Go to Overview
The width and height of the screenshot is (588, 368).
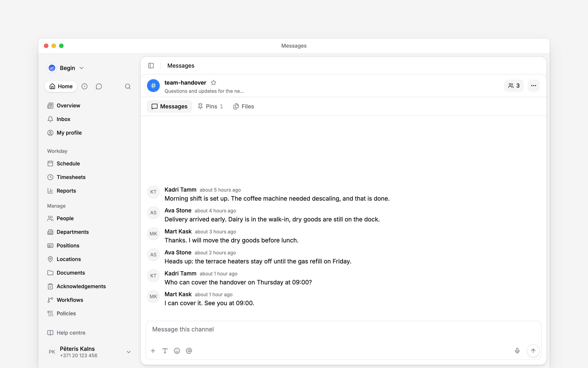(x=89, y=106)
